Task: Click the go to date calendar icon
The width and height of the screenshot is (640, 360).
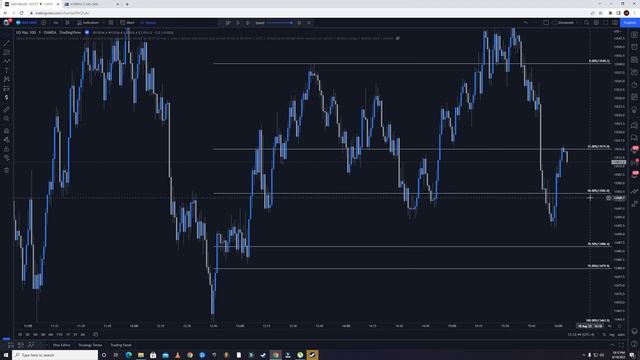Action: pyautogui.click(x=96, y=335)
